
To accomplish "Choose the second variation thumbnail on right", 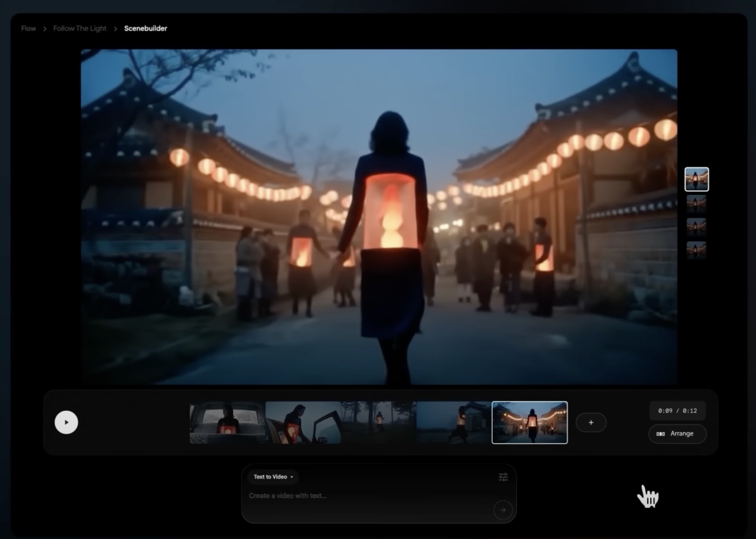I will tap(697, 204).
